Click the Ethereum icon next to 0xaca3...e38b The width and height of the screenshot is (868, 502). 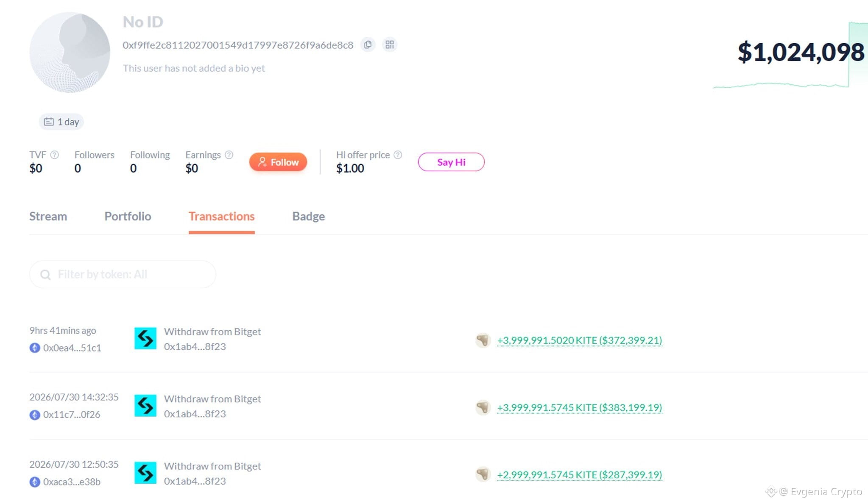tap(35, 482)
